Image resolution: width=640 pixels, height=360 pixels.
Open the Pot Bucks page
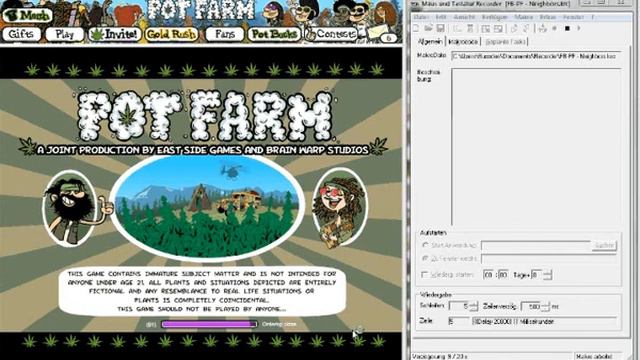tap(274, 34)
